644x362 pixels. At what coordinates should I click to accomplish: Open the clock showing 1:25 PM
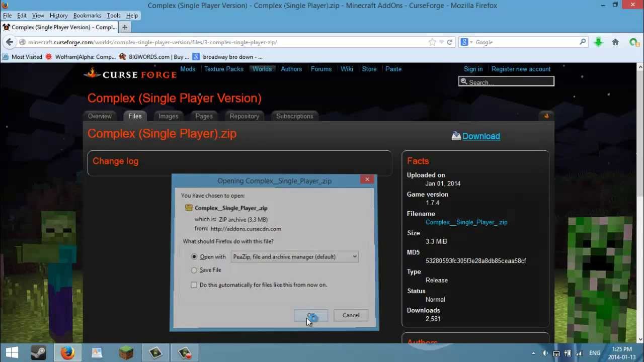tap(622, 353)
